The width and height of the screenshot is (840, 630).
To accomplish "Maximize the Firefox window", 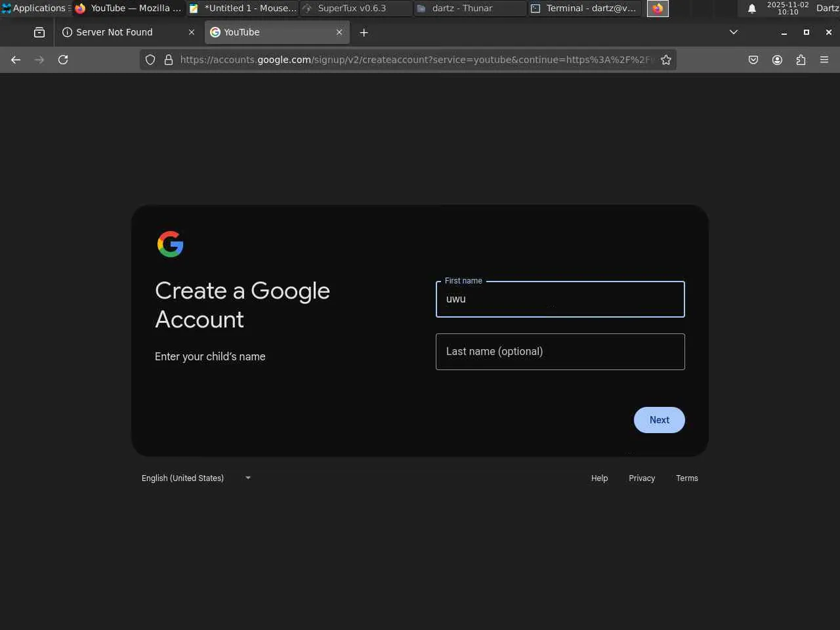I will click(806, 32).
